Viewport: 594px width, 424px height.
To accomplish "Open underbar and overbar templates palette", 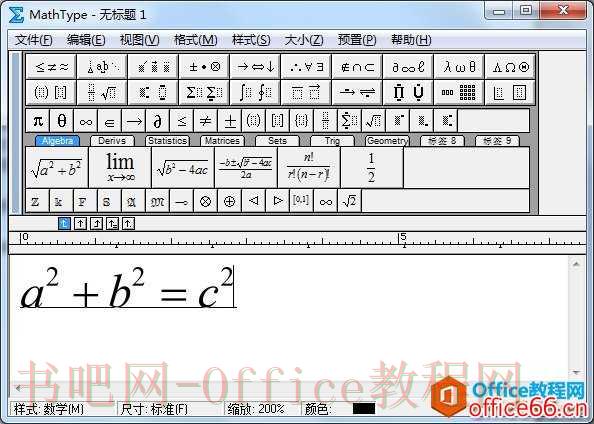I will [306, 92].
